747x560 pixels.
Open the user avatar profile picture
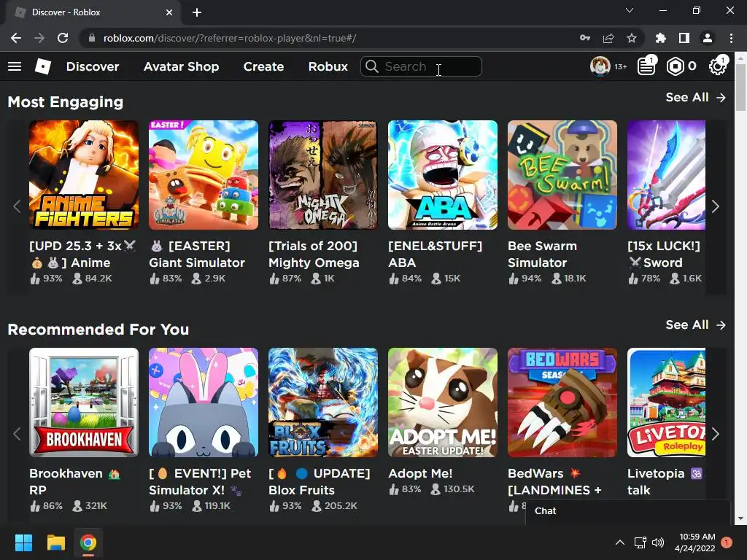[600, 66]
